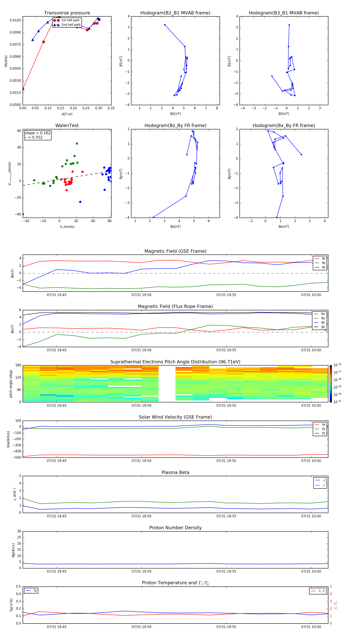This screenshot has height=644, width=351.
Task: Click the 'pitch angle (deg)' axis label
Action: click(11, 384)
